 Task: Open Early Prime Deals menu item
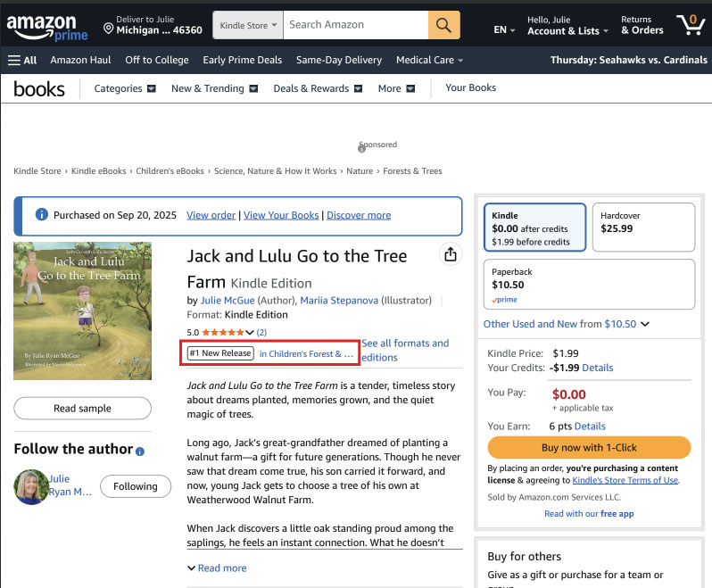tap(242, 60)
